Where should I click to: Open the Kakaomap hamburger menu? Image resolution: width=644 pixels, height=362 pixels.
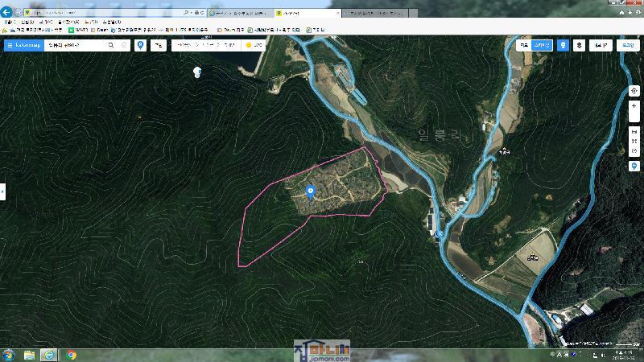(10, 46)
